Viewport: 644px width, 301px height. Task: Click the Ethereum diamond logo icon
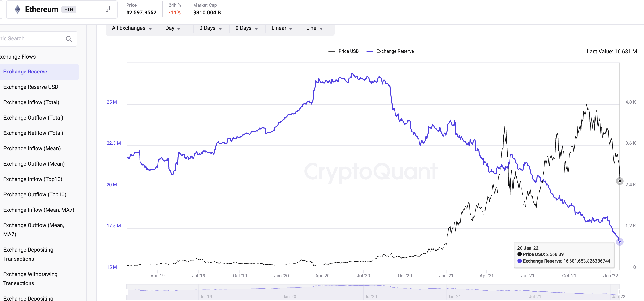coord(18,10)
